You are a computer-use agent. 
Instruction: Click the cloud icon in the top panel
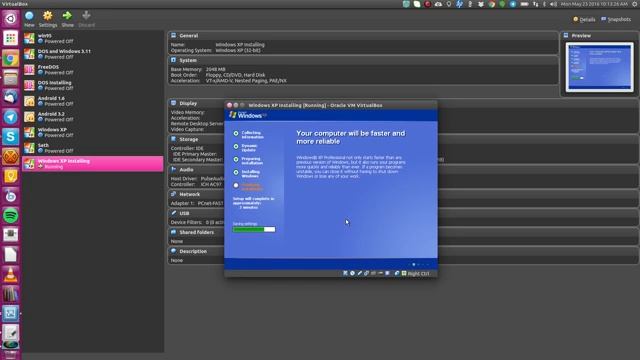(x=438, y=4)
